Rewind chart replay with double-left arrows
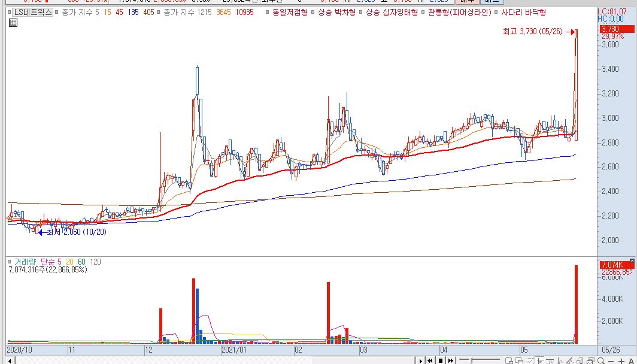The image size is (637, 364). [x=430, y=361]
